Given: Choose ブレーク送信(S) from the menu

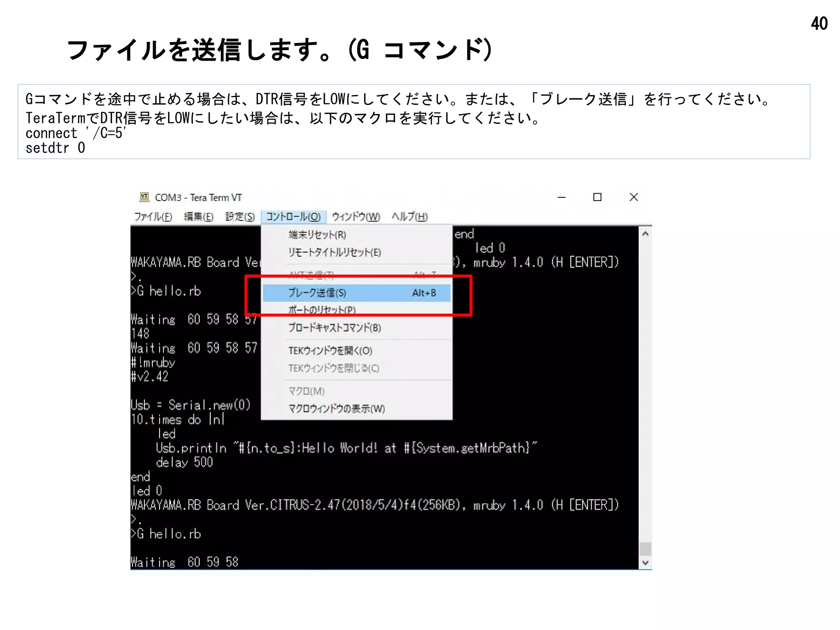Looking at the screenshot, I should tap(357, 293).
